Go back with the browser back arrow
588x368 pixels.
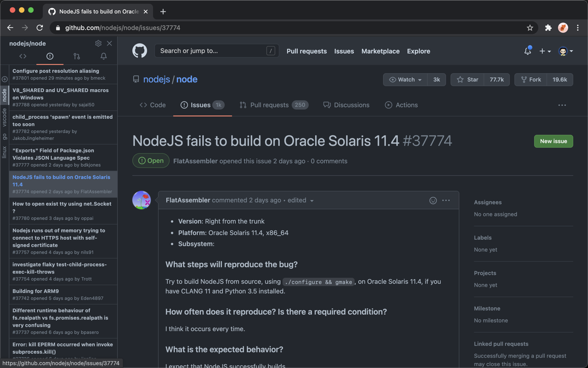[10, 28]
